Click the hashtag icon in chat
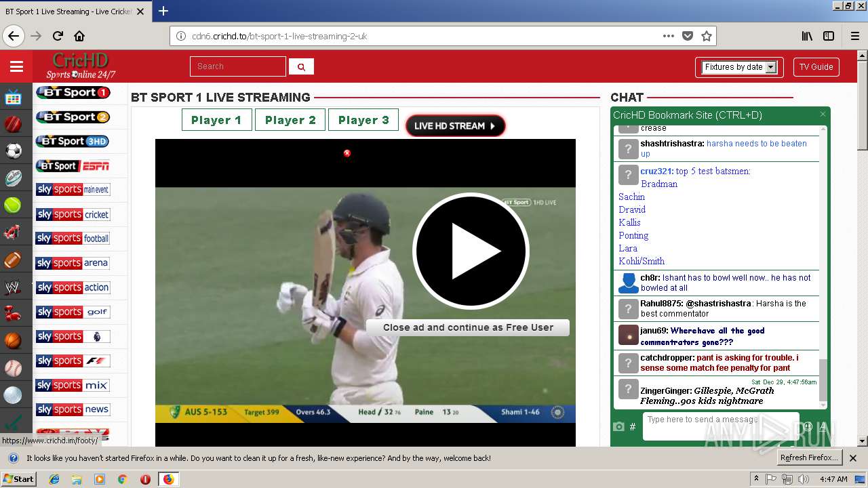The width and height of the screenshot is (868, 488). pos(633,427)
